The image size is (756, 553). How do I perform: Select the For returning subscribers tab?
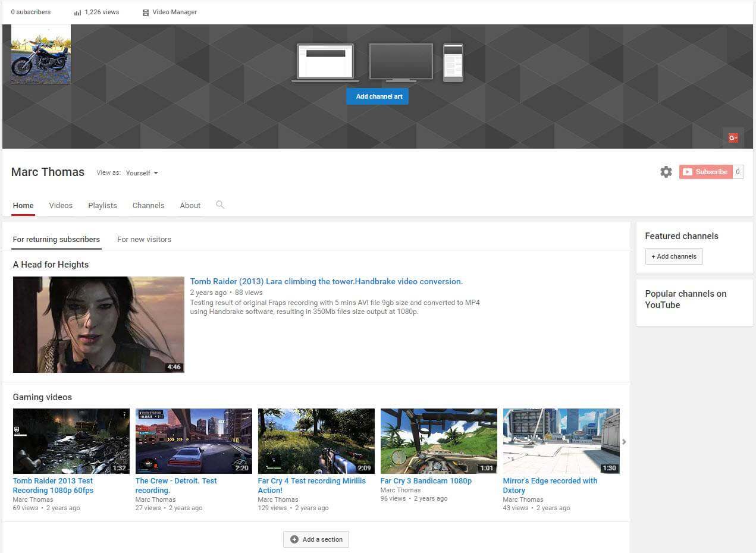[x=57, y=239]
